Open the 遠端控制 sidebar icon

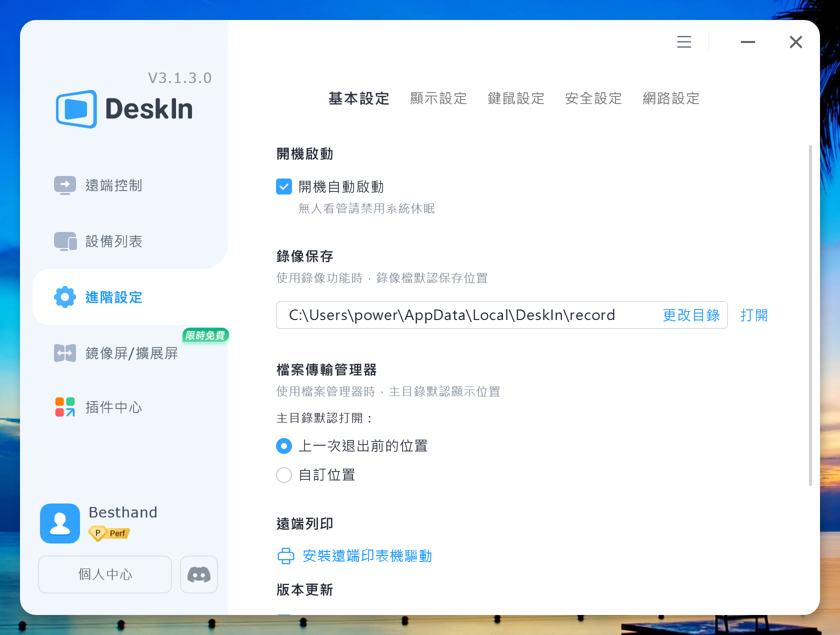(x=64, y=185)
